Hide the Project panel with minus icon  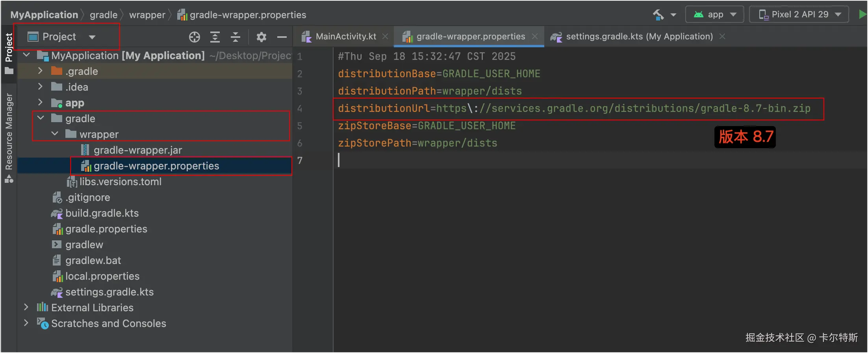coord(282,37)
